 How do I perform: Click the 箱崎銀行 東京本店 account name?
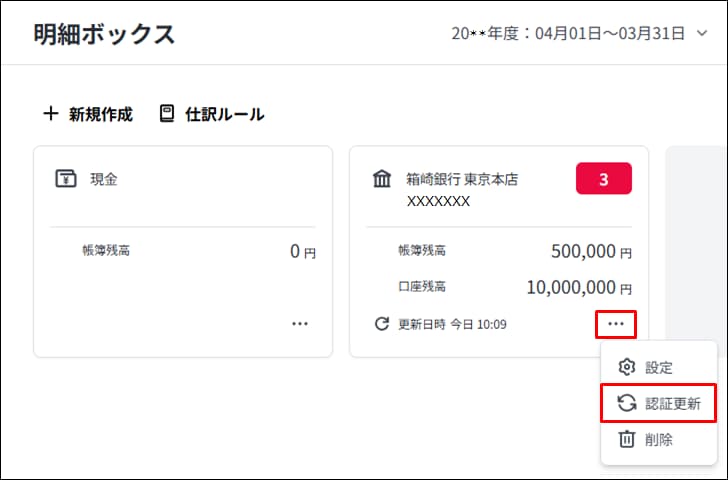[x=462, y=180]
